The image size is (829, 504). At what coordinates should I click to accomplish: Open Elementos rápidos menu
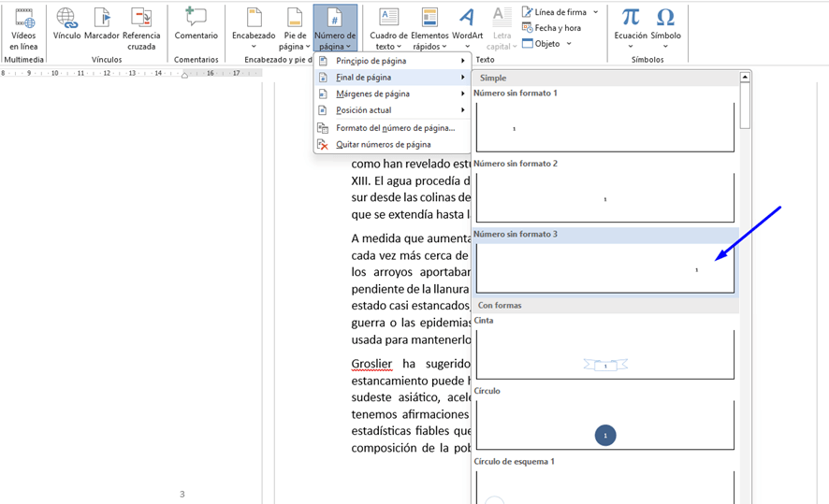[429, 30]
